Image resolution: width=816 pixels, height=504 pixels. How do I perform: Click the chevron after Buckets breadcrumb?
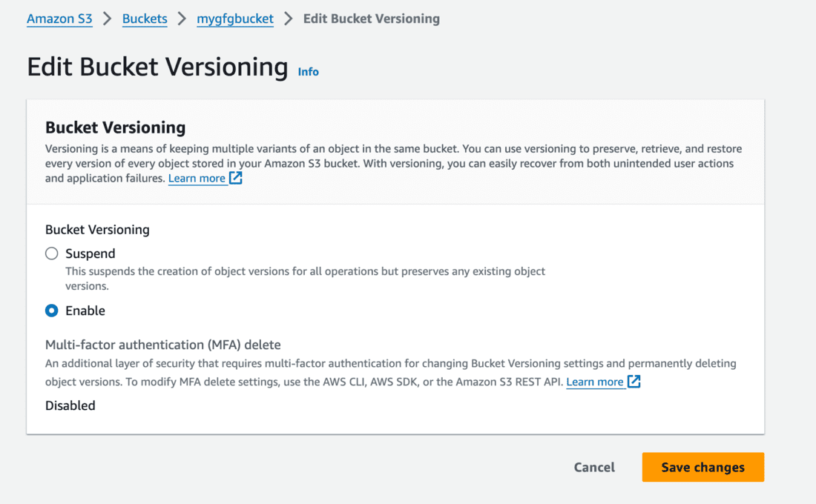click(x=182, y=19)
